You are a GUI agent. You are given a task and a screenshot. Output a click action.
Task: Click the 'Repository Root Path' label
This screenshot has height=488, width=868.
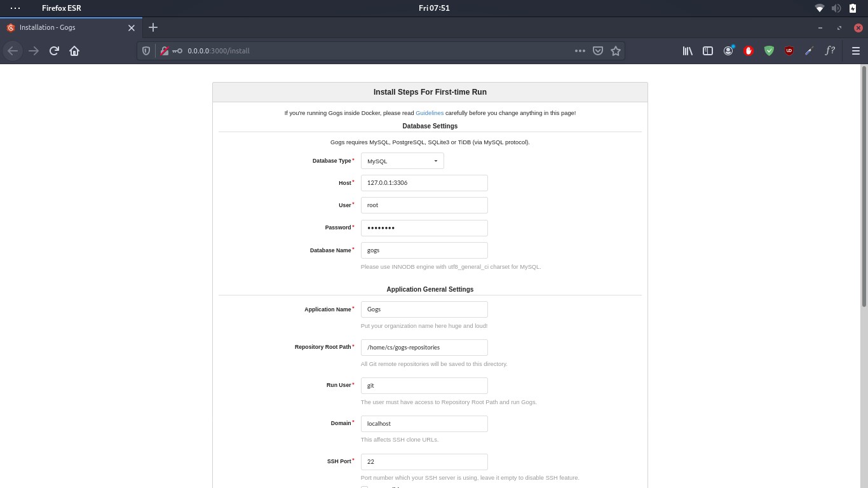[x=323, y=347]
